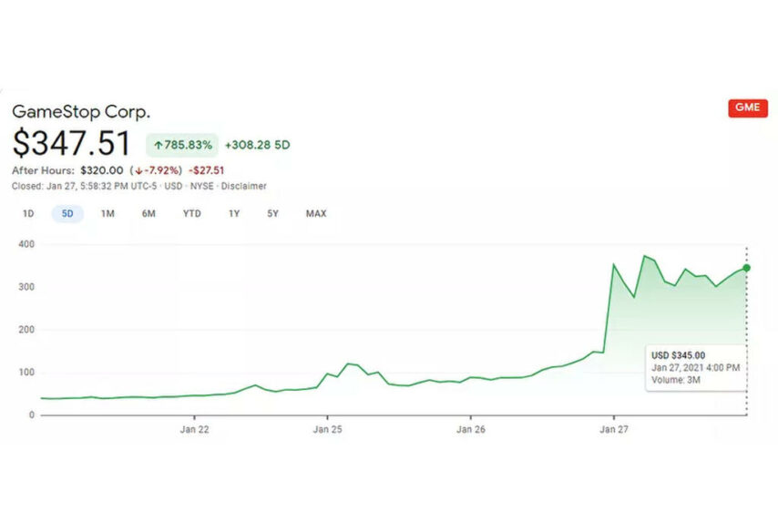Switch chart to 6M range
The width and height of the screenshot is (778, 532).
[x=148, y=214]
